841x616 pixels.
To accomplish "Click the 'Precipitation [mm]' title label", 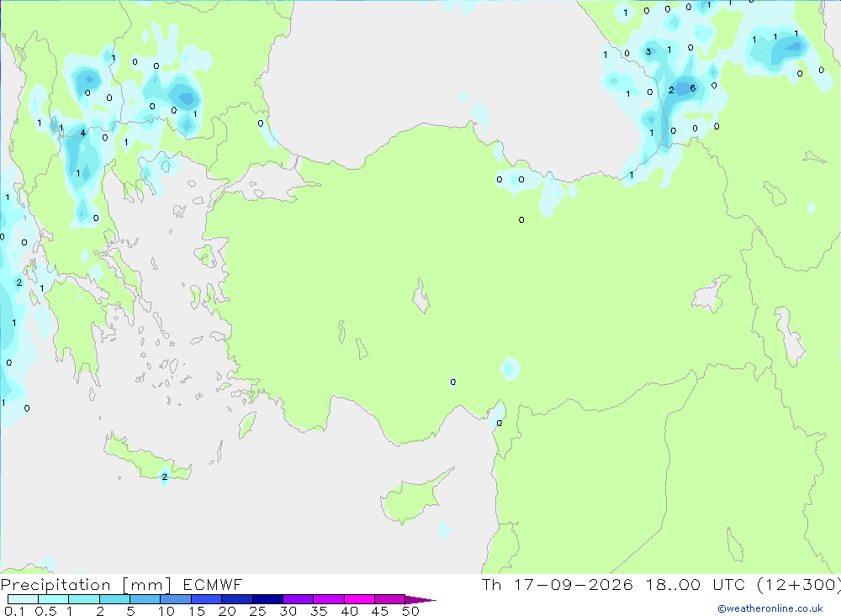I will (86, 585).
